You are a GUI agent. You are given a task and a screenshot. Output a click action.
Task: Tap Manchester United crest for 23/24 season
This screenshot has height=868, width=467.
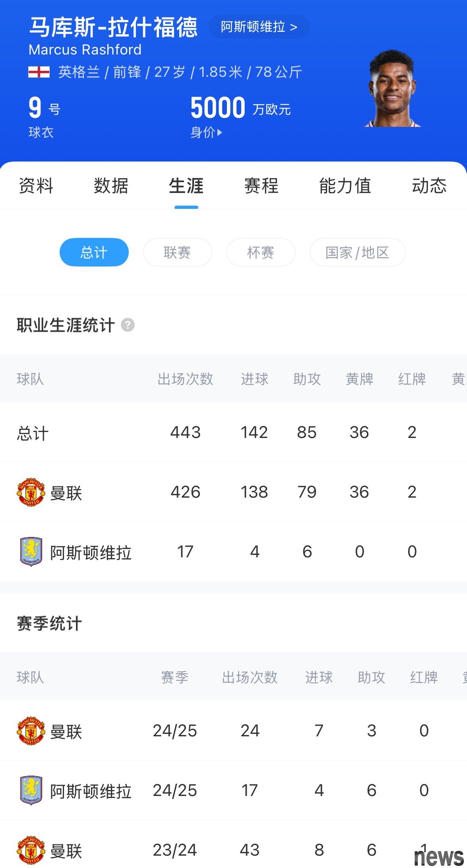pos(31,850)
